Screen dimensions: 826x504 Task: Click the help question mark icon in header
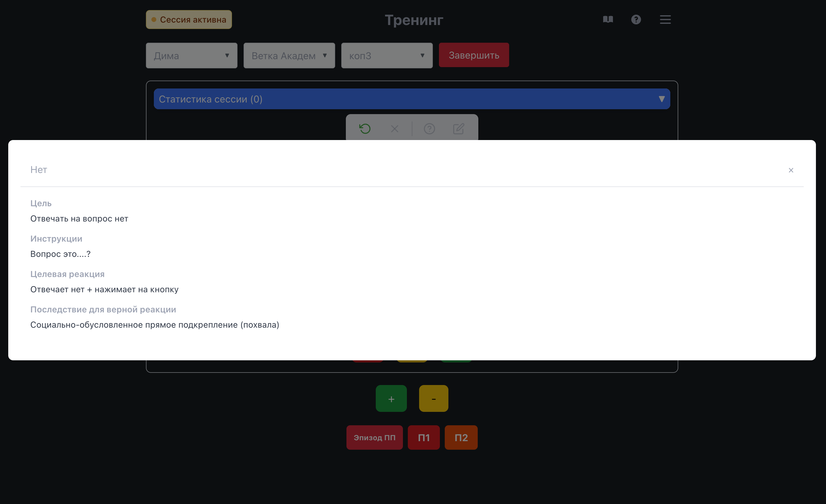click(x=636, y=20)
